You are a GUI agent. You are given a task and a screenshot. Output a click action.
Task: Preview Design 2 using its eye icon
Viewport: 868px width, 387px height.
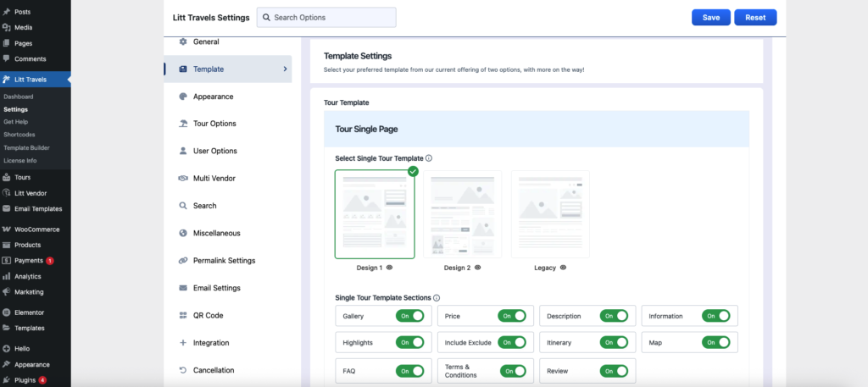[478, 268]
